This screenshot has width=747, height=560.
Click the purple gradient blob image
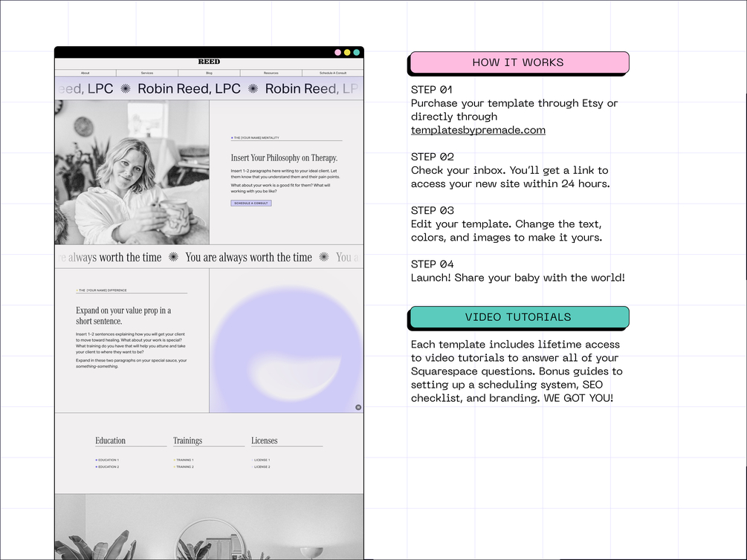pos(286,340)
